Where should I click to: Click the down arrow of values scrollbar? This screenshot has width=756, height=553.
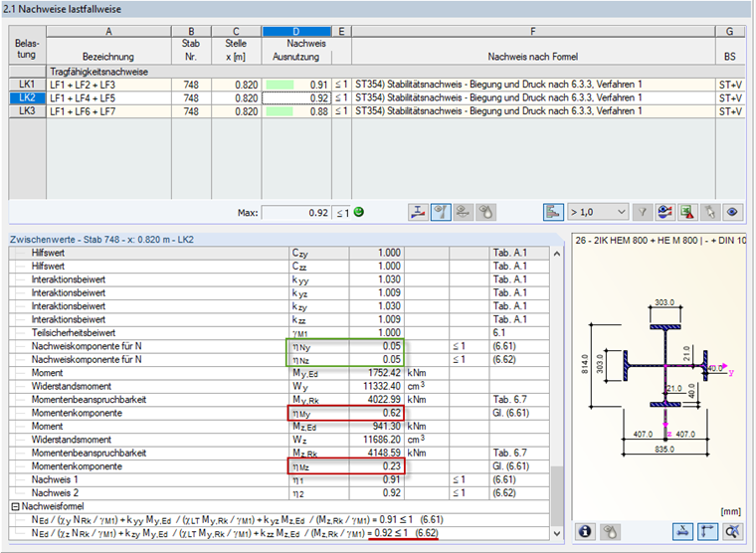point(557,534)
